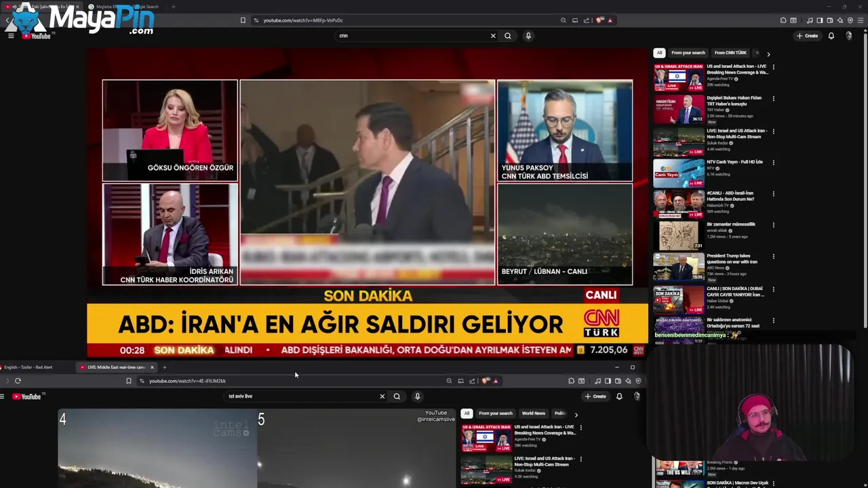Open the 'US and Israel Attack Iran' thumbnail in the lower sidebar

[486, 438]
